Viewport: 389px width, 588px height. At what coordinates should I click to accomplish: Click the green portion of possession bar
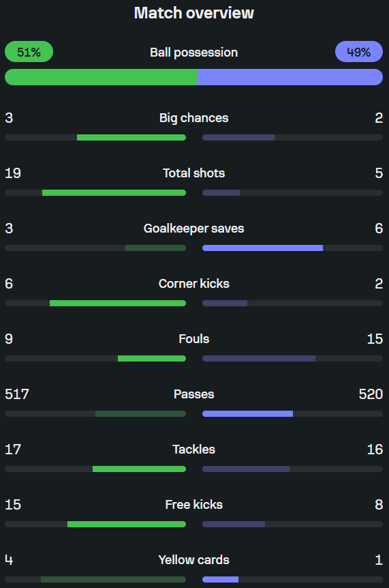(x=101, y=77)
